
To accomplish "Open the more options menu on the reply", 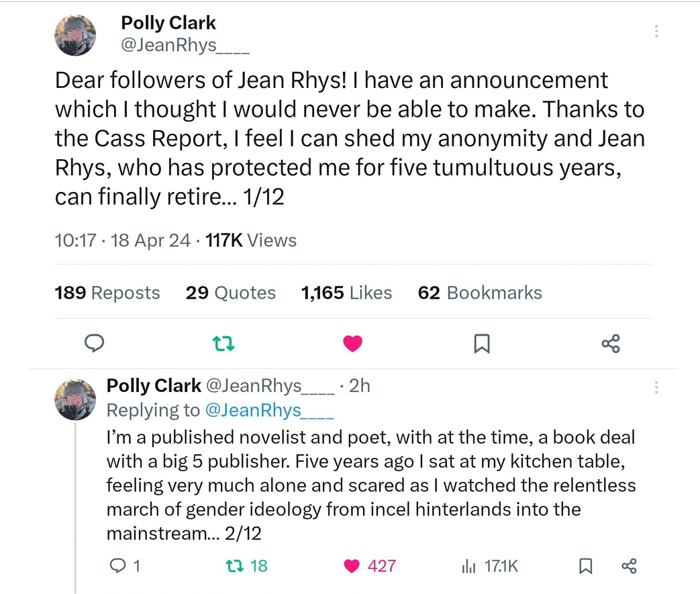I will coord(656,387).
